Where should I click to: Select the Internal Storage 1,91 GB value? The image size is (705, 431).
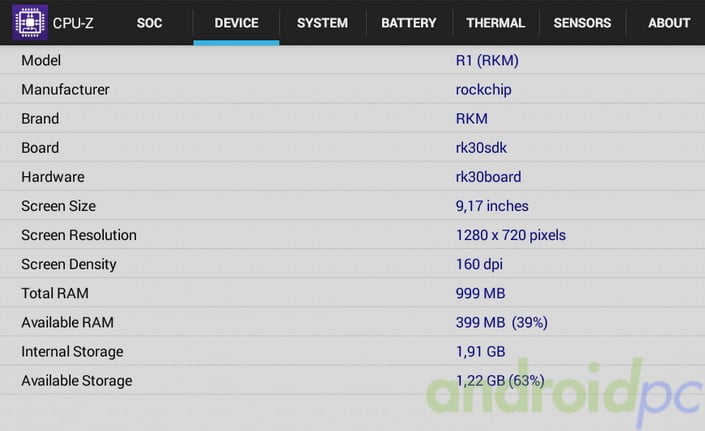coord(479,351)
